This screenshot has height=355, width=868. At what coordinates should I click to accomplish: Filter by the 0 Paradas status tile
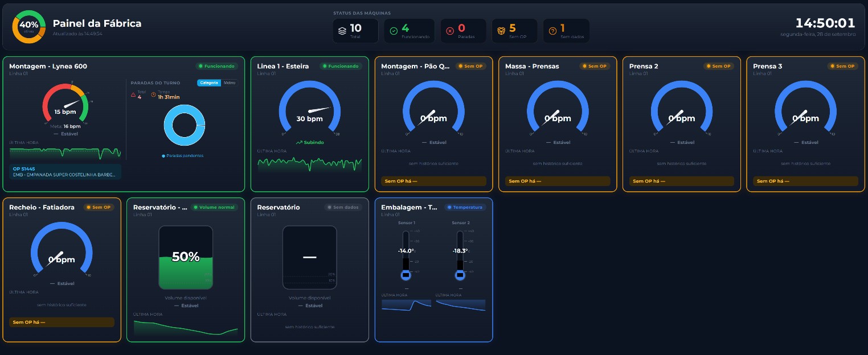(463, 31)
